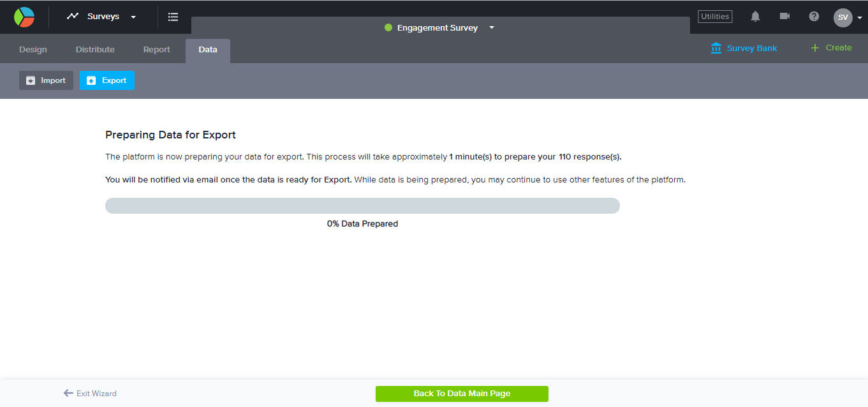
Task: Click the SV user avatar
Action: point(842,17)
